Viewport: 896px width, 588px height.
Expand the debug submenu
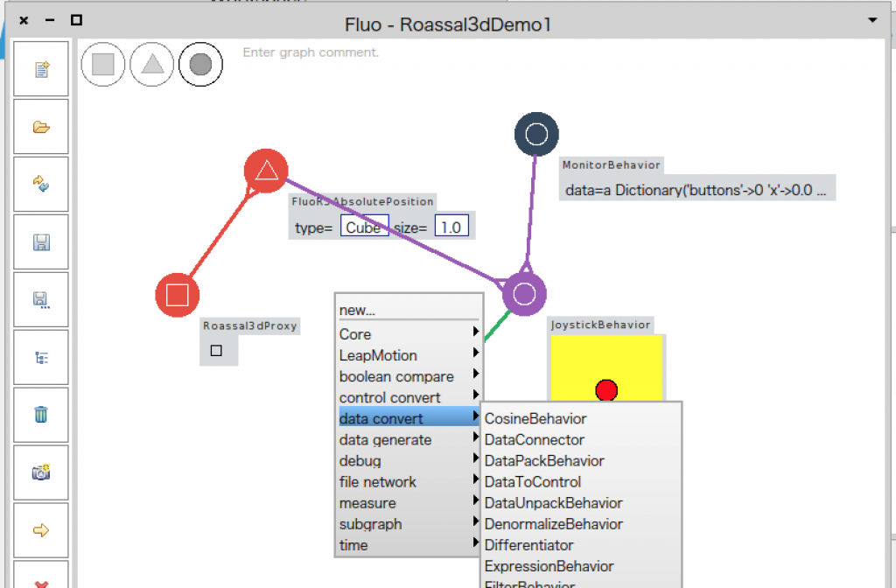tap(409, 460)
